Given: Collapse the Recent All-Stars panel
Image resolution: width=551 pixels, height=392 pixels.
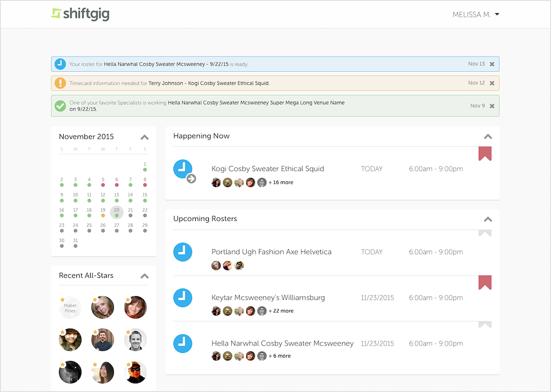Looking at the screenshot, I should 145,275.
